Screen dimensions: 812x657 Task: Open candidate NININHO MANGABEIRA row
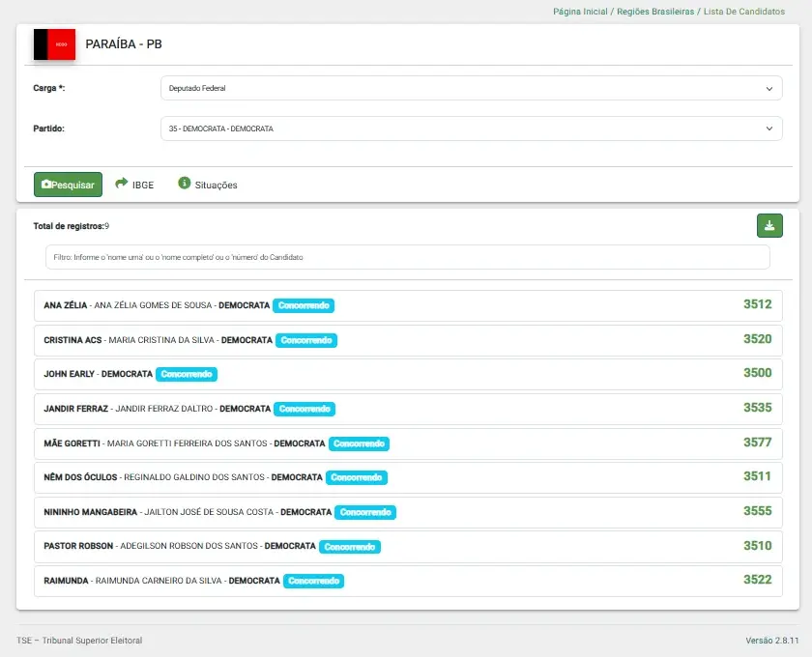click(x=408, y=512)
